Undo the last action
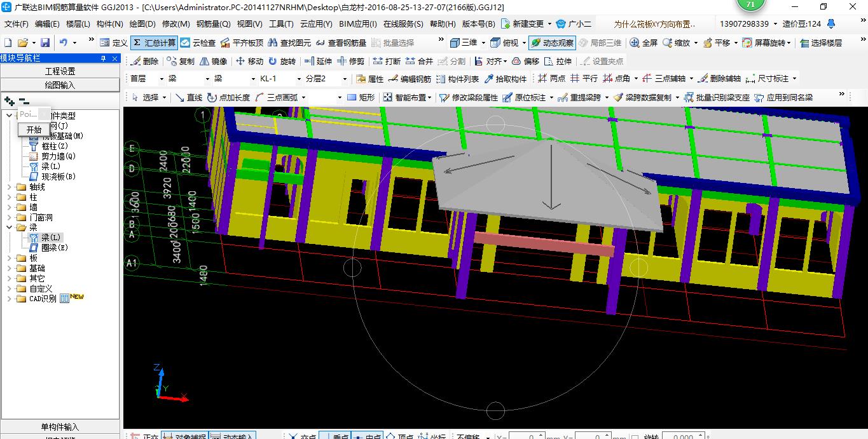The width and height of the screenshot is (868, 439). coord(64,43)
